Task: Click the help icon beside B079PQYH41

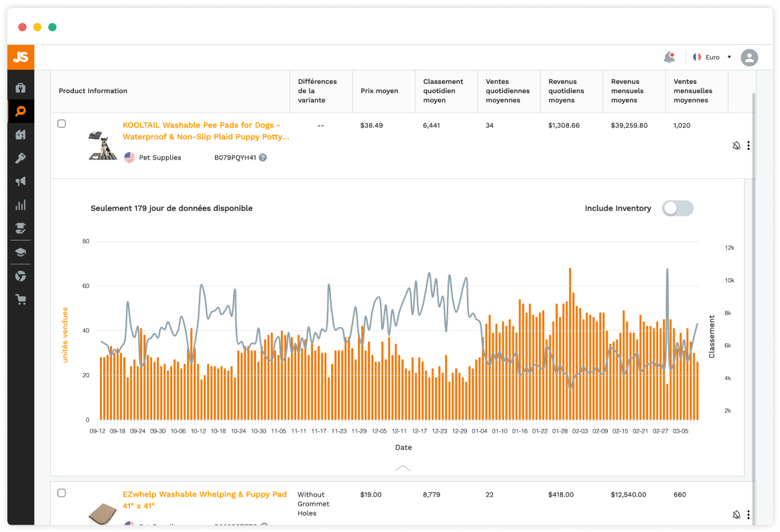Action: pyautogui.click(x=263, y=157)
